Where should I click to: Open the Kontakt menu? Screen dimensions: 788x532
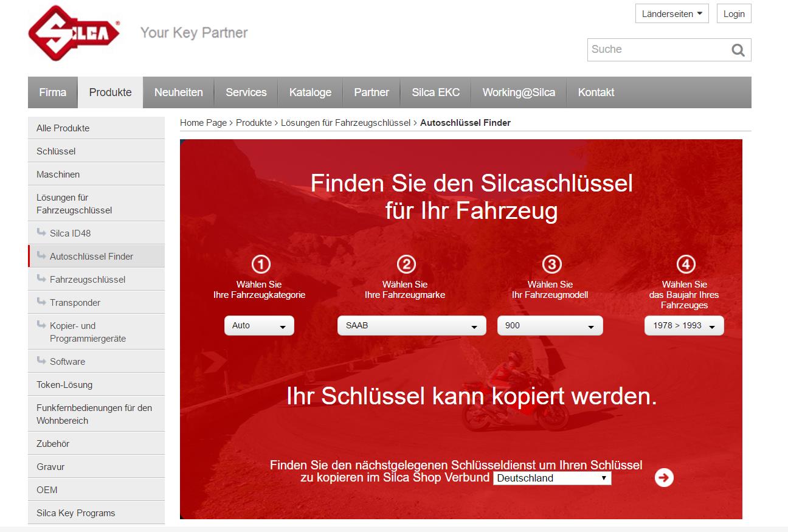(596, 92)
